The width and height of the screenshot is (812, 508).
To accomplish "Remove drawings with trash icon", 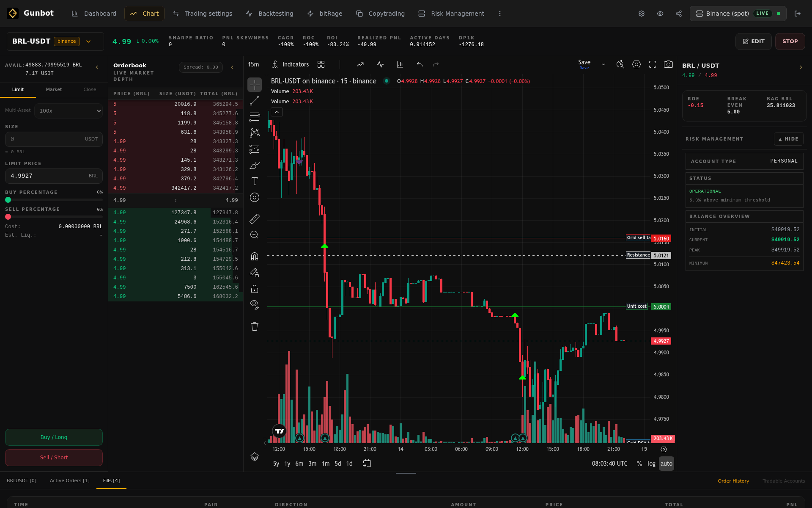I will coord(255,326).
